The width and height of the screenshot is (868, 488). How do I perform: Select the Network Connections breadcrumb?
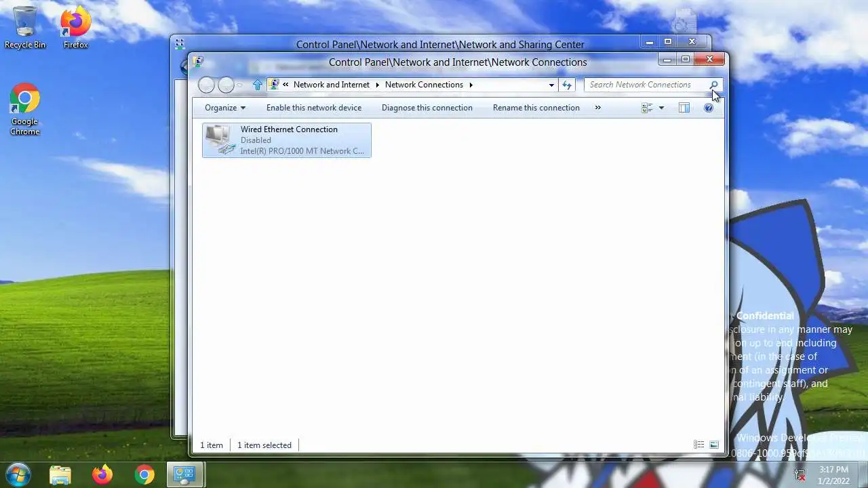click(424, 85)
